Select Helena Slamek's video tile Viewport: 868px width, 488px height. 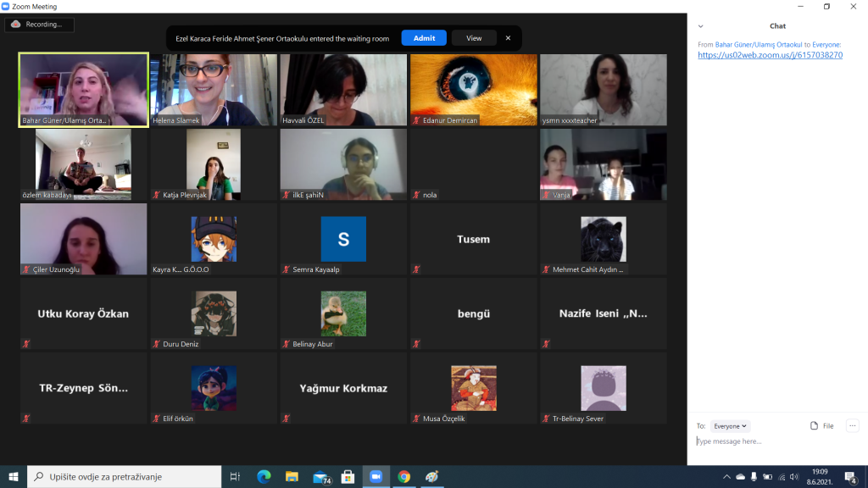click(x=214, y=90)
